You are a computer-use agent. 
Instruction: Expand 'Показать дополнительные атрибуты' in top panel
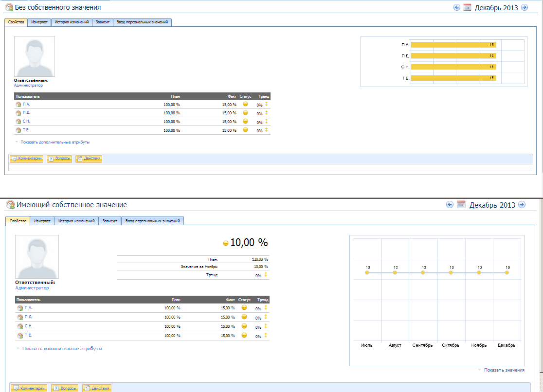54,142
